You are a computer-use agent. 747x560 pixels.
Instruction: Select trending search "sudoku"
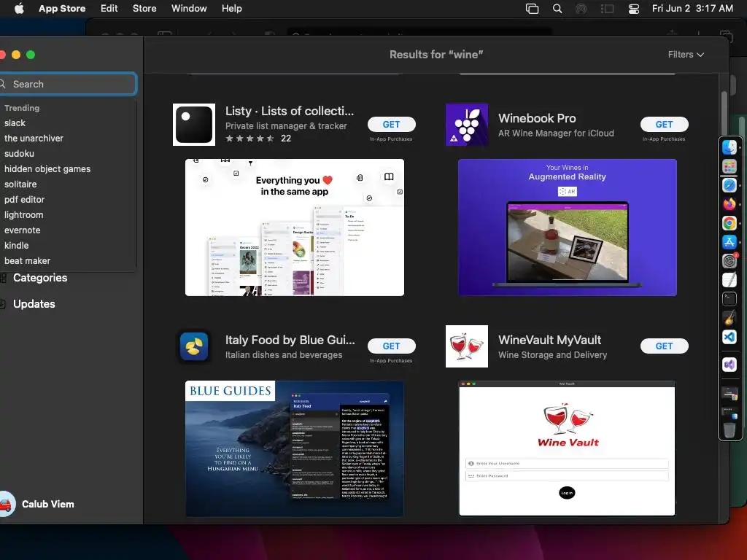[19, 153]
